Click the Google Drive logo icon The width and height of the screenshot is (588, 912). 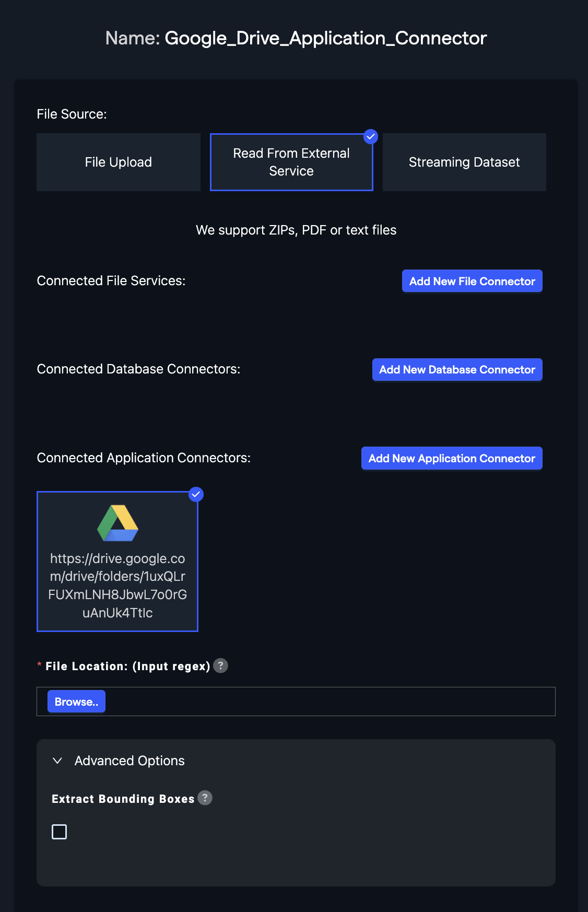click(117, 523)
